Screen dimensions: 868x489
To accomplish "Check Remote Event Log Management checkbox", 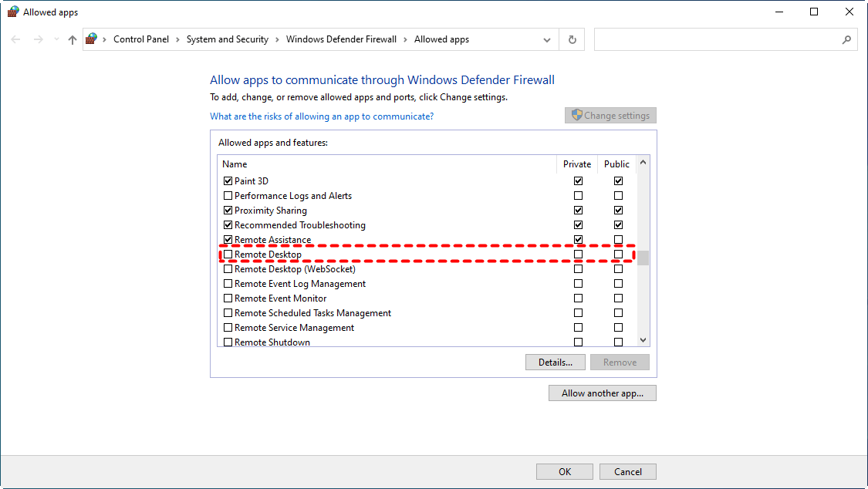I will click(228, 284).
